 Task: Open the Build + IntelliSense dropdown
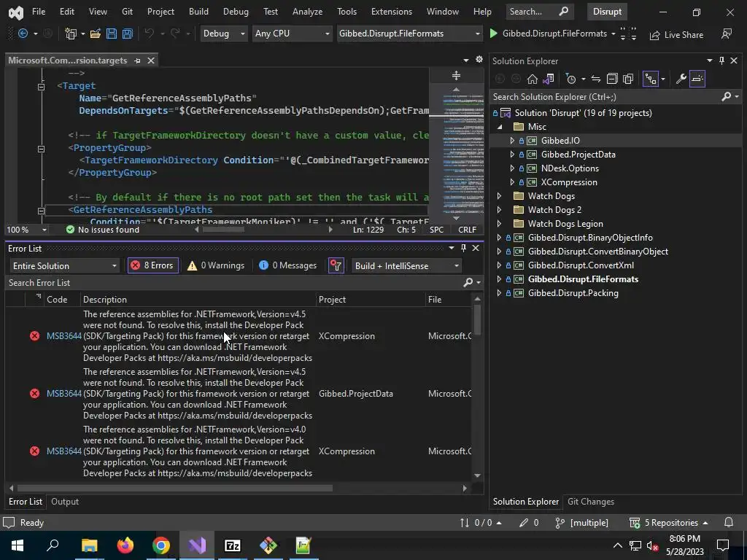coord(406,265)
